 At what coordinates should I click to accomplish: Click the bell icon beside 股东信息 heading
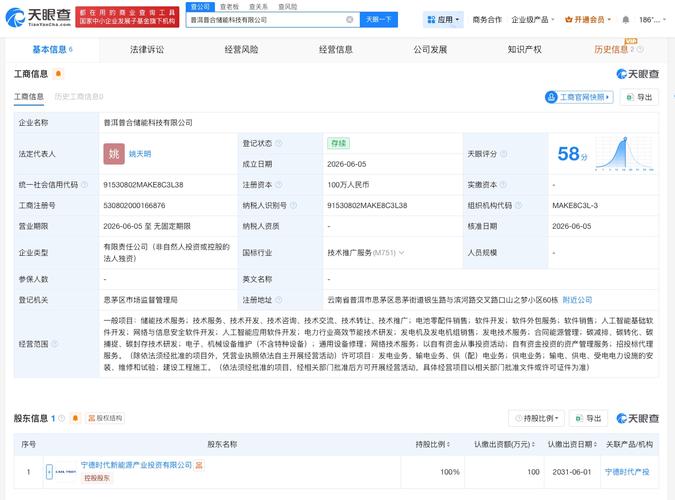[75, 418]
